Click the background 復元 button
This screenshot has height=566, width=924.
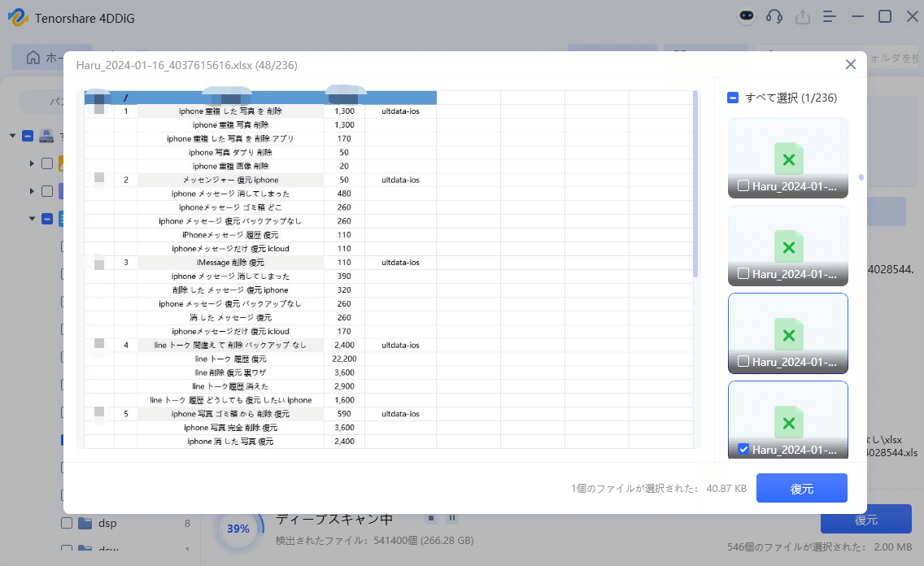pos(865,520)
